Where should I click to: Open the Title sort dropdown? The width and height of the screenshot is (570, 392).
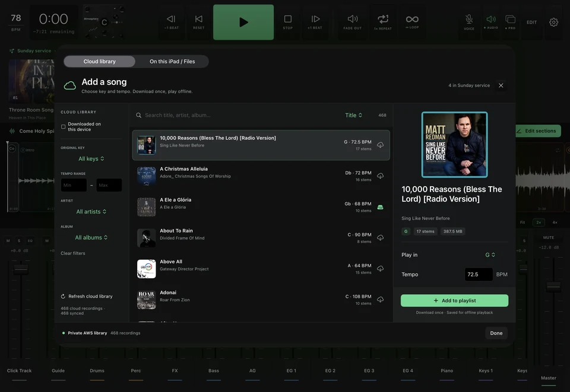pos(353,115)
